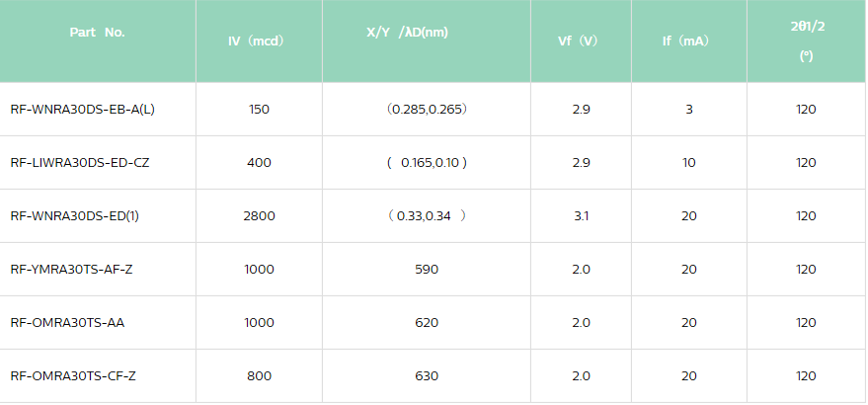Click the 3.1 forward voltage value
This screenshot has width=868, height=405.
pyautogui.click(x=581, y=216)
